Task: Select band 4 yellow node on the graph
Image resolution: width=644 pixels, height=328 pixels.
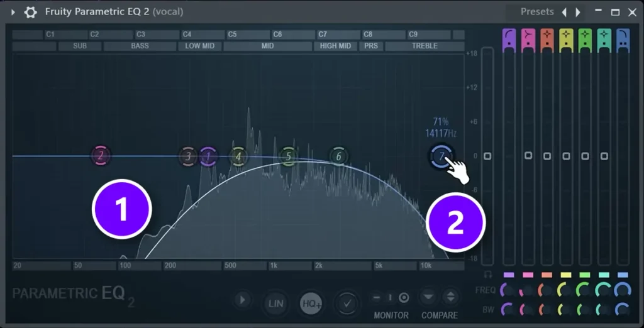Action: click(x=238, y=156)
